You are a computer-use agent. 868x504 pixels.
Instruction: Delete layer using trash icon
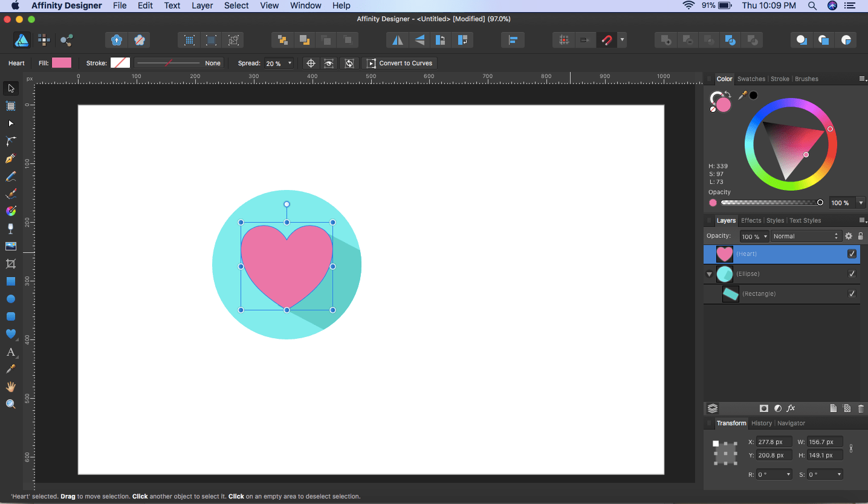pos(861,408)
